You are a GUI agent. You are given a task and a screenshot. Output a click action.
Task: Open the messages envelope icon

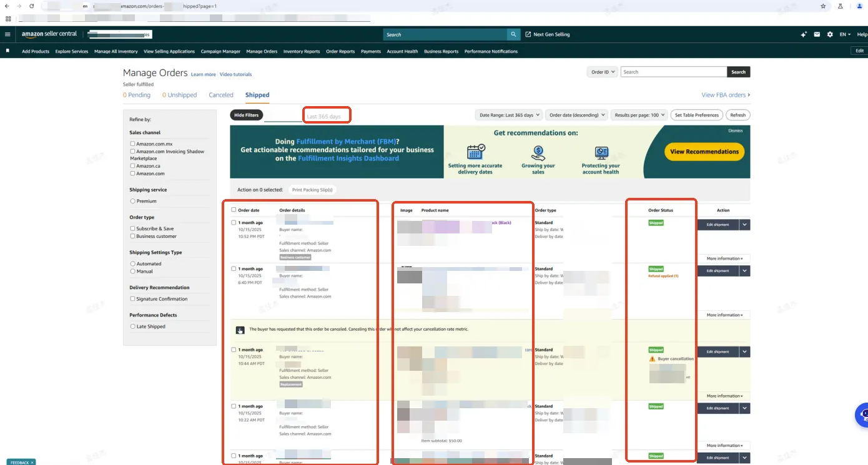pos(816,34)
